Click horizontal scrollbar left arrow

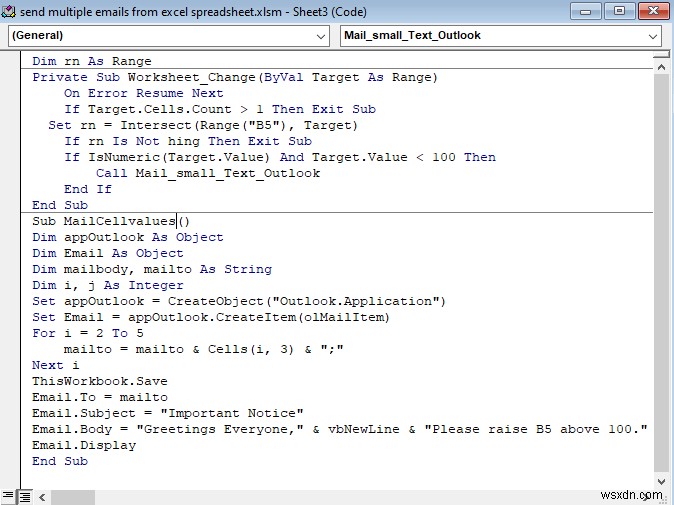click(42, 497)
